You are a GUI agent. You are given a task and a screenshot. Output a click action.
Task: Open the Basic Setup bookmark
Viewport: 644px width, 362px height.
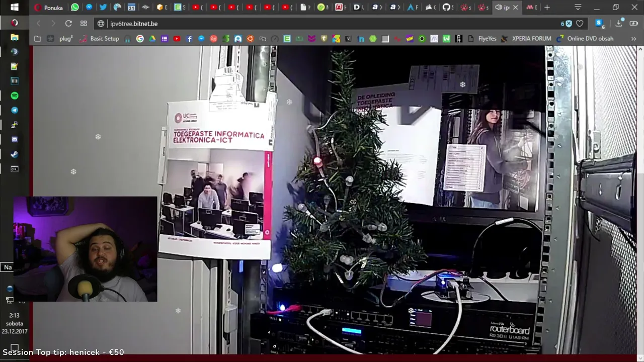coord(99,39)
